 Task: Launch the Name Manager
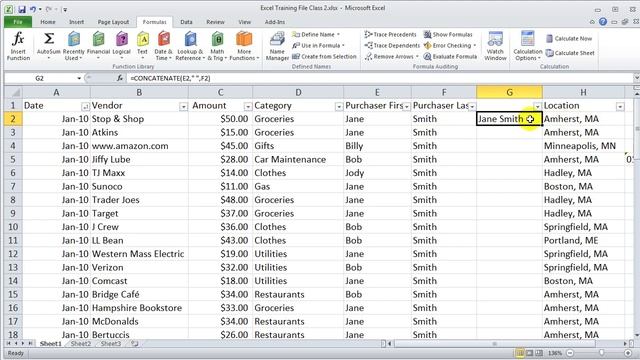tap(277, 47)
